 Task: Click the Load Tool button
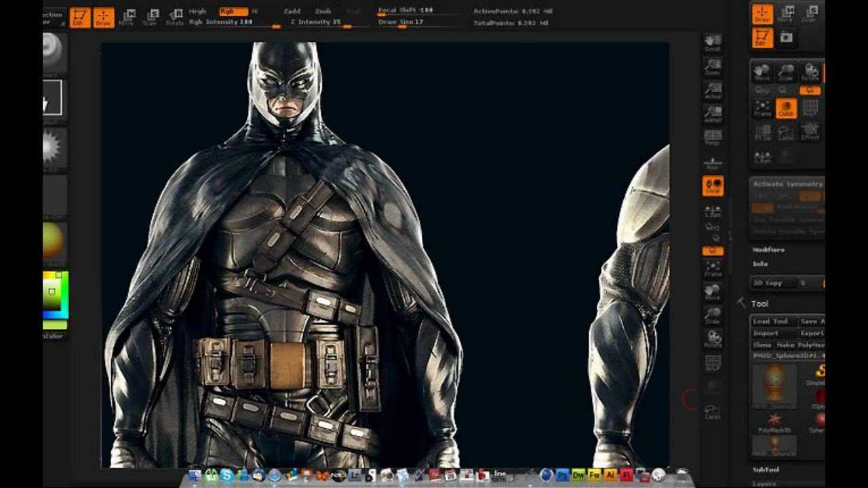click(x=771, y=321)
